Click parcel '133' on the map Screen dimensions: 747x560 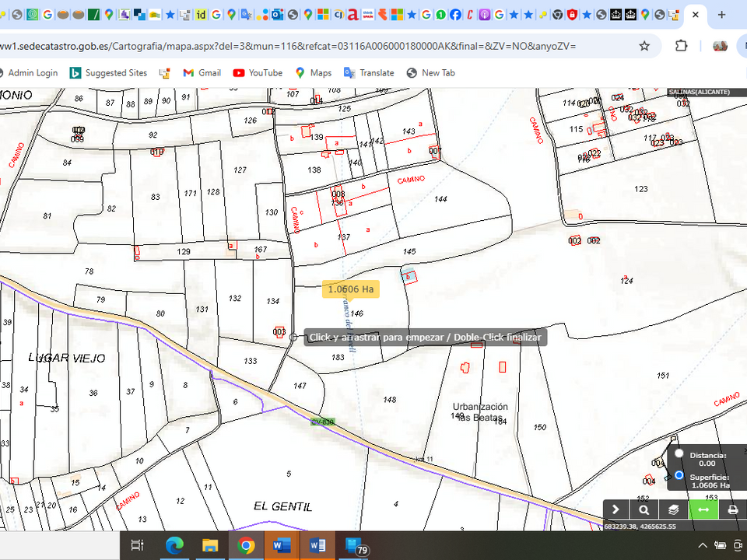(x=251, y=361)
